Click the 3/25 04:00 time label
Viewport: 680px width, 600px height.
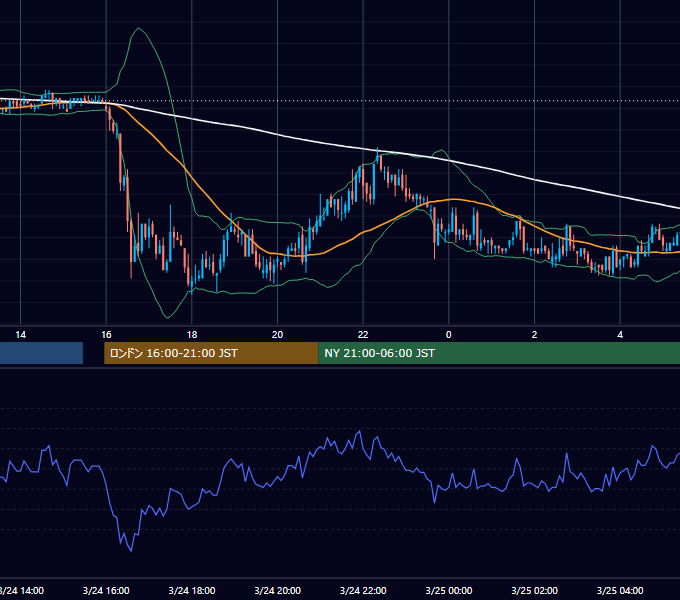point(620,590)
